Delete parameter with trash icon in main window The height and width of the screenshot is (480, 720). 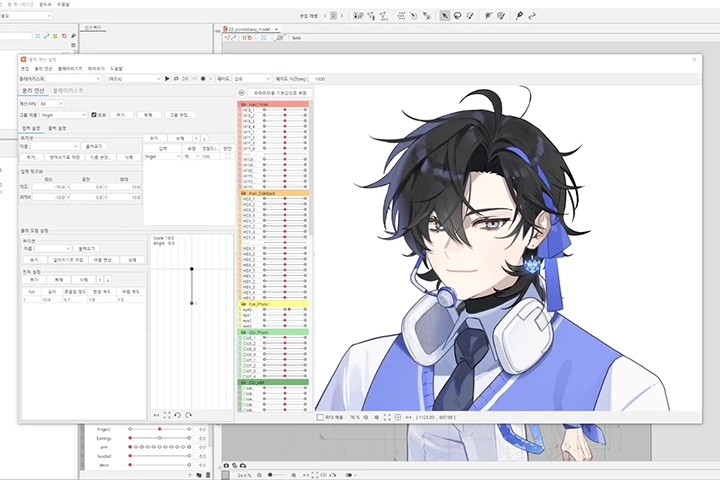tap(208, 475)
